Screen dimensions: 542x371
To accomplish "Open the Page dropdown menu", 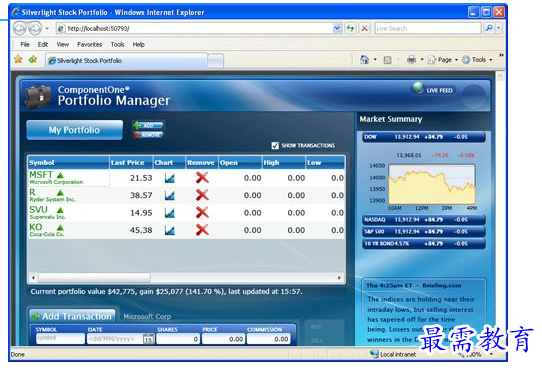I will pyautogui.click(x=443, y=60).
